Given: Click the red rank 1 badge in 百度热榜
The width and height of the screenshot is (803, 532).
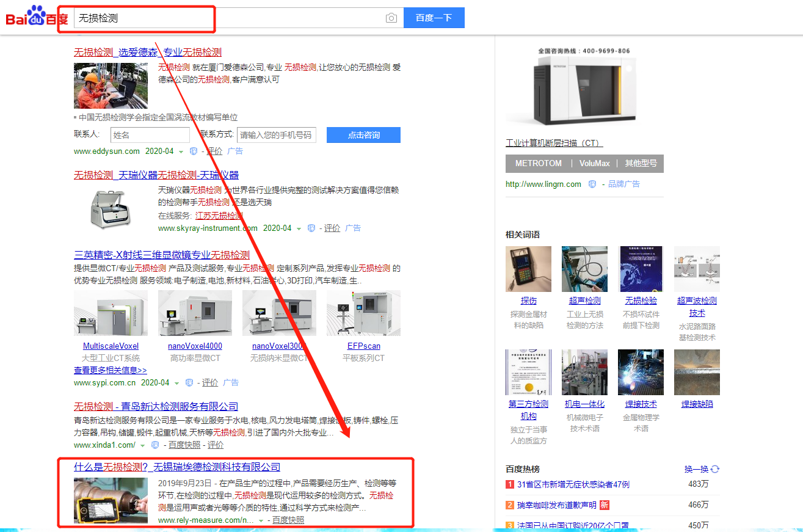Looking at the screenshot, I should (x=511, y=484).
